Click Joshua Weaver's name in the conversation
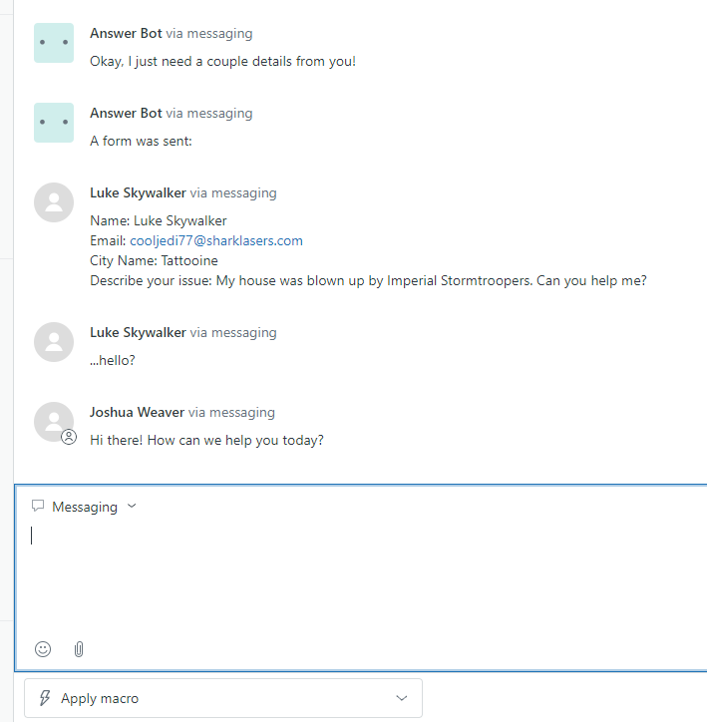This screenshot has height=728, width=707. pos(137,412)
